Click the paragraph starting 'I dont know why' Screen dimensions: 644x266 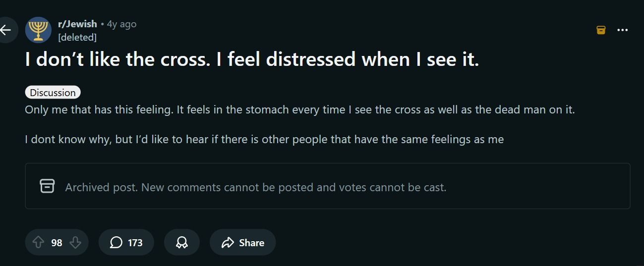[264, 139]
